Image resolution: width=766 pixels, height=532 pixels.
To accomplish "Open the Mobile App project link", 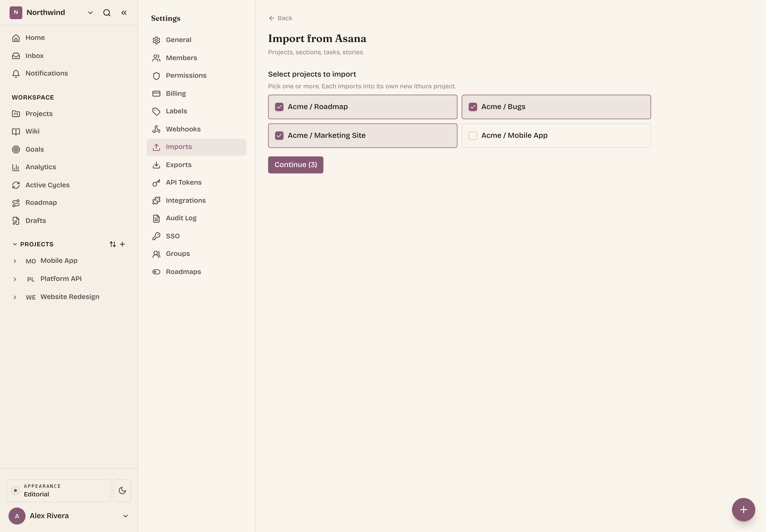I will coord(59,261).
